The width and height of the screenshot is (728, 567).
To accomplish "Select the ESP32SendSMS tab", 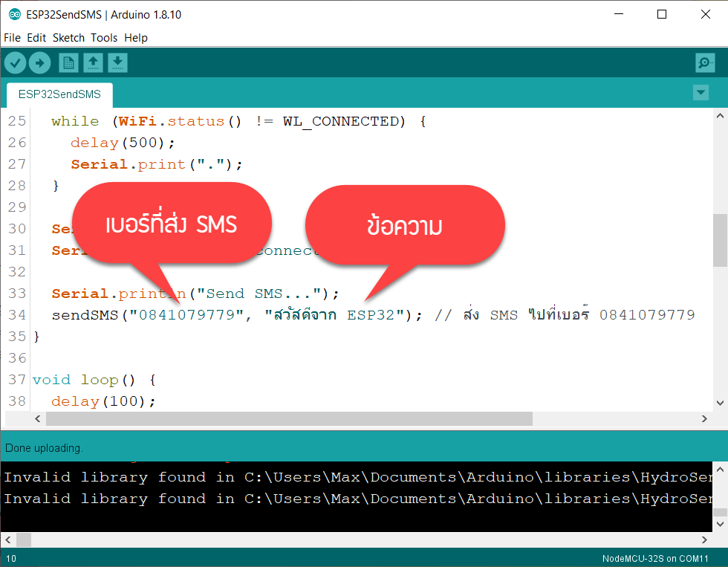I will point(59,94).
